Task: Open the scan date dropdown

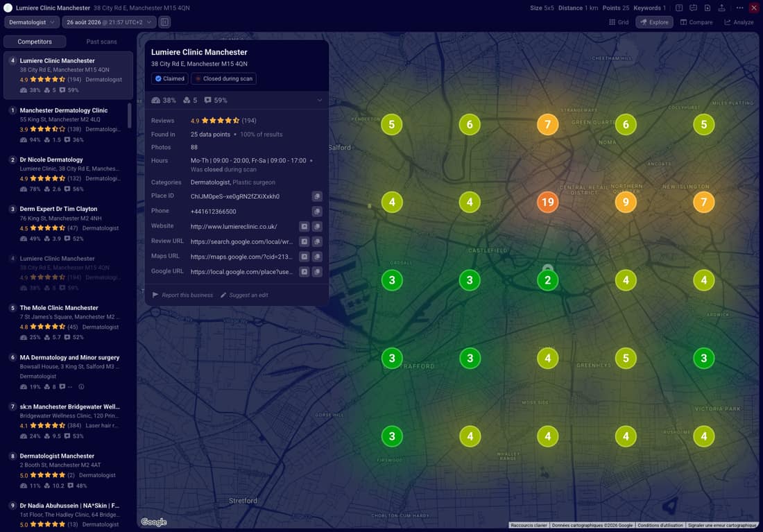Action: 109,22
